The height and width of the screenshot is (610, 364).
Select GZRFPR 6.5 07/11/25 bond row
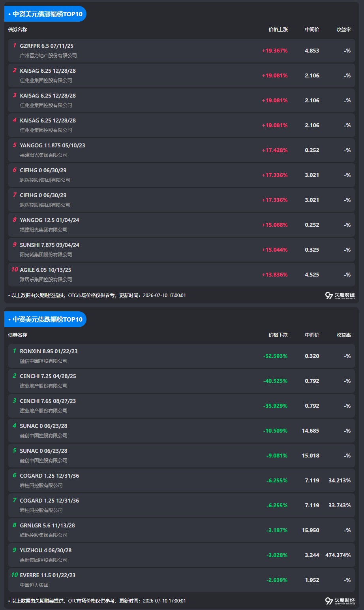click(x=182, y=51)
